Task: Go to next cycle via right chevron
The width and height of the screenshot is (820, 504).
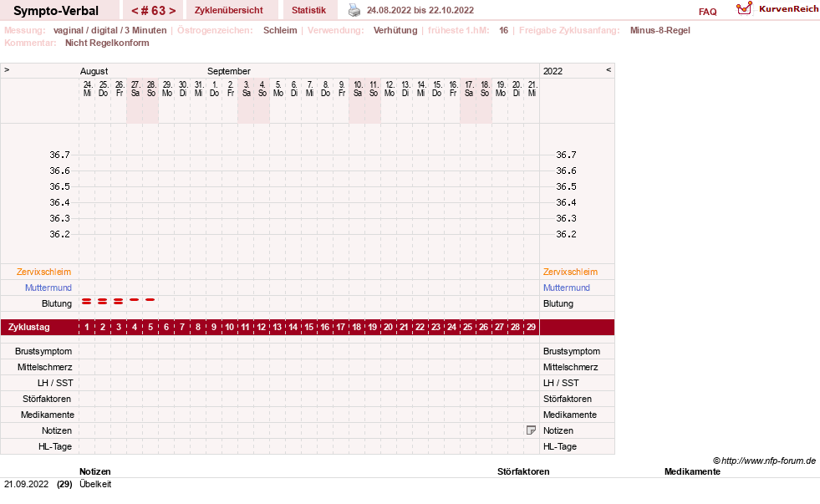Action: (x=172, y=11)
